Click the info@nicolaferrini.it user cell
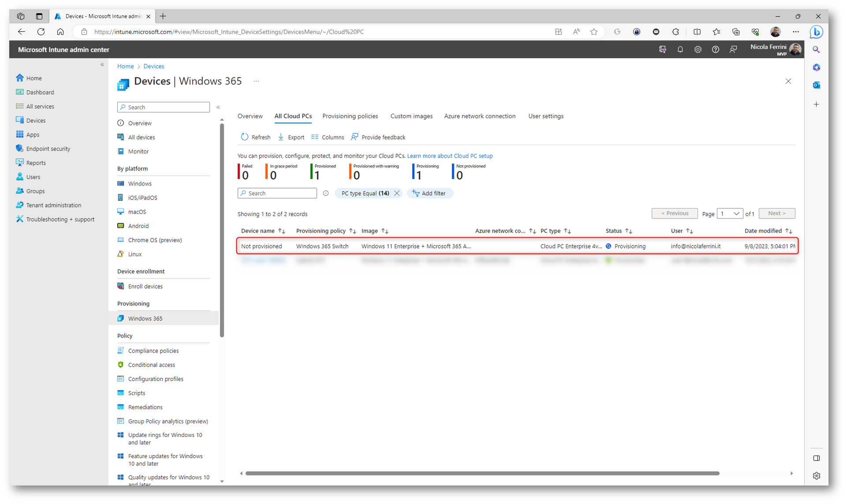 click(x=696, y=246)
